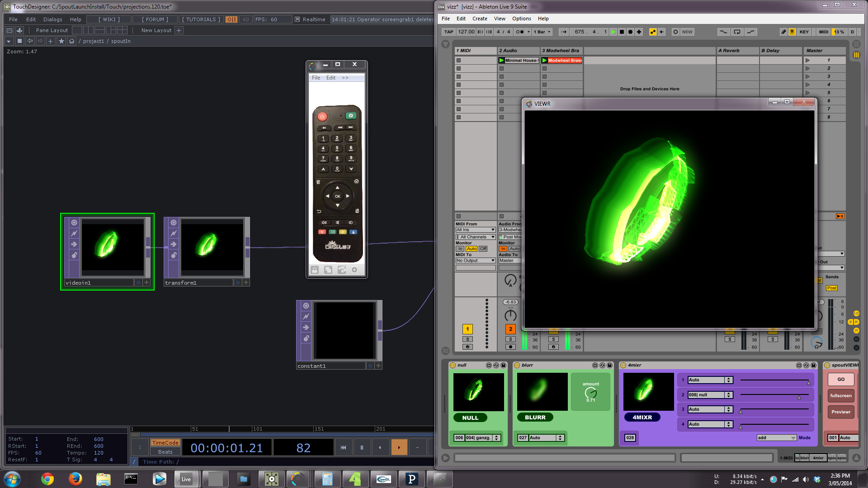
Task: Click Ableton session record circle button
Action: pos(675,32)
